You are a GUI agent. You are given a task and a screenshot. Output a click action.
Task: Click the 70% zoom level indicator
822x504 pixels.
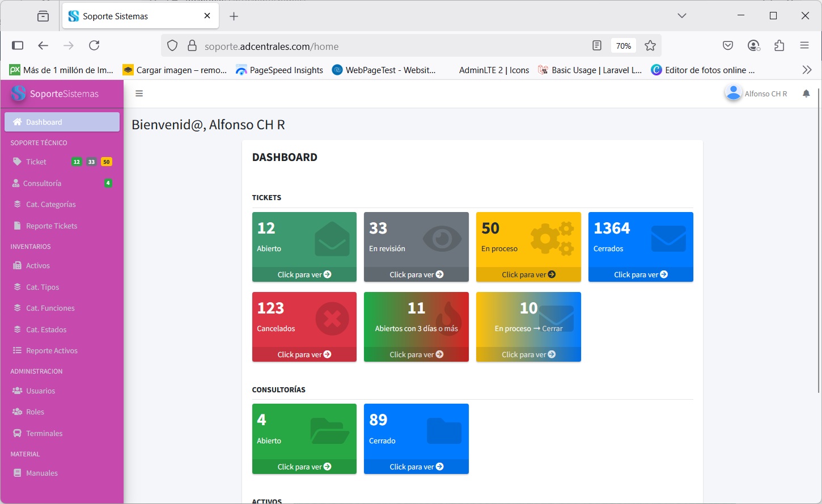click(x=623, y=46)
